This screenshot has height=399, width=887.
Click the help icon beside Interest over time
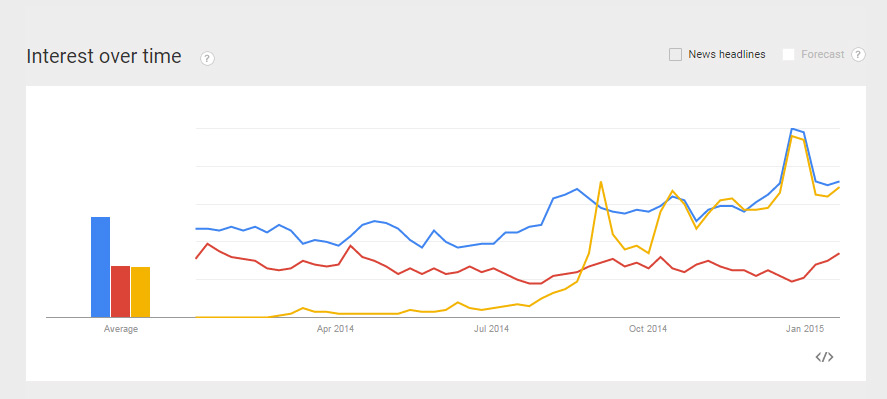[x=208, y=58]
